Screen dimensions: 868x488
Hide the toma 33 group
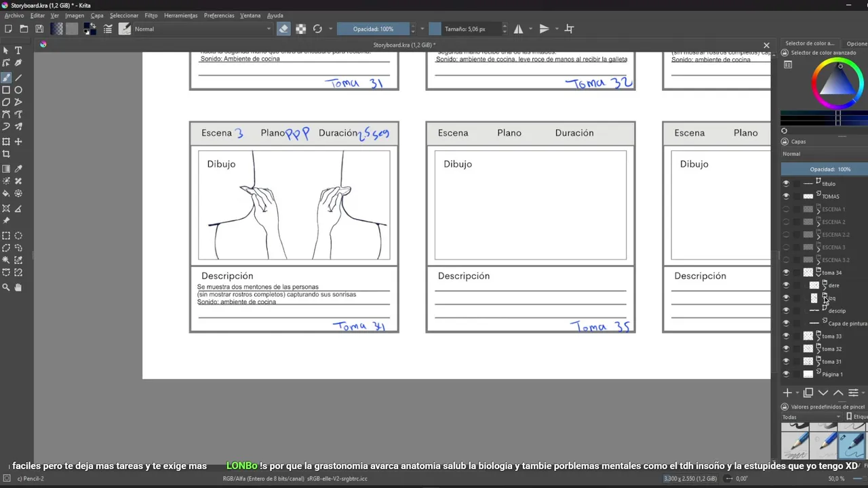click(x=786, y=336)
